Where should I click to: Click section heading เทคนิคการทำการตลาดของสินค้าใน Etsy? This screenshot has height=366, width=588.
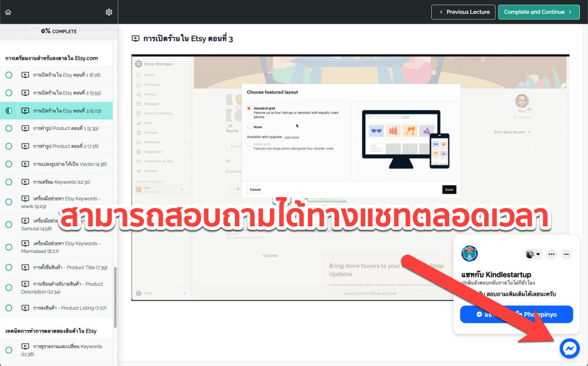[x=51, y=331]
